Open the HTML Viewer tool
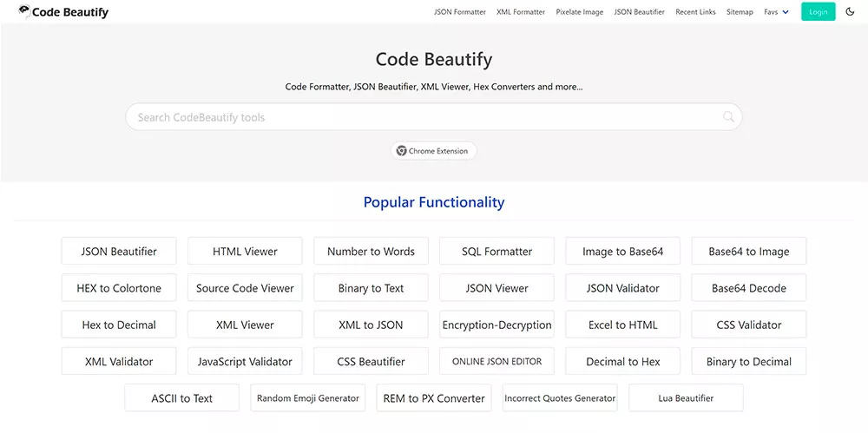 click(x=246, y=251)
